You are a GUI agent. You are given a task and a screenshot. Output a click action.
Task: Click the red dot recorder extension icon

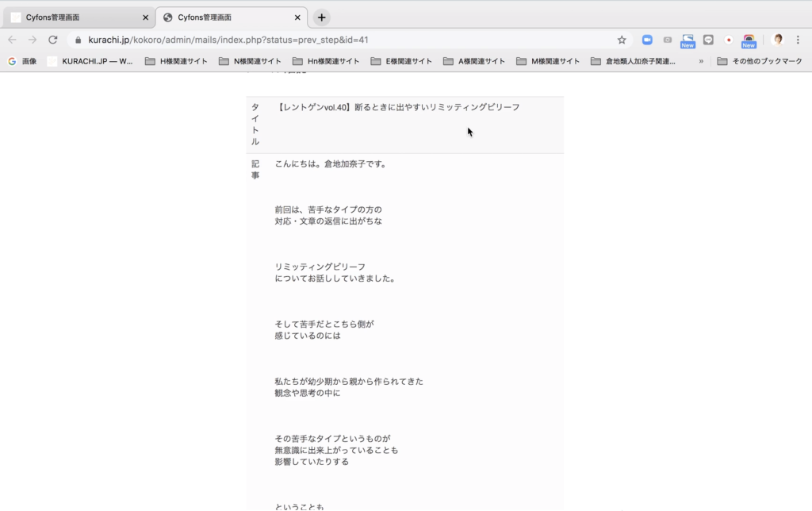pos(728,40)
